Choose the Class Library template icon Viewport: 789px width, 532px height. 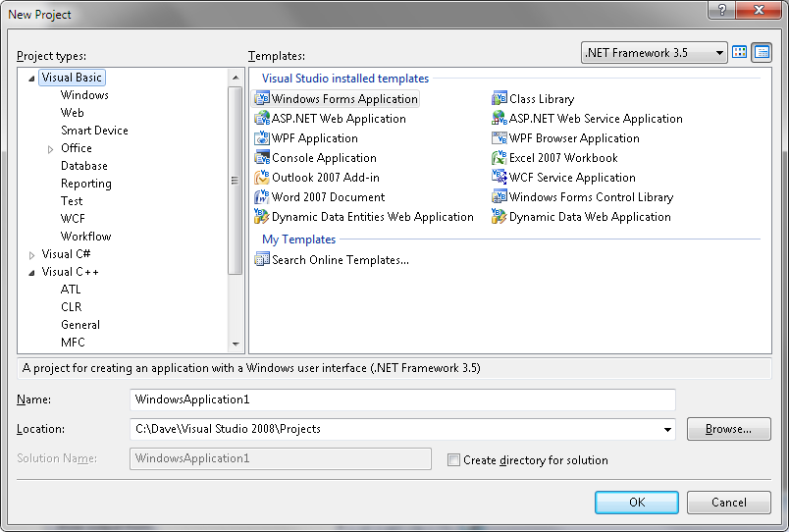(500, 99)
